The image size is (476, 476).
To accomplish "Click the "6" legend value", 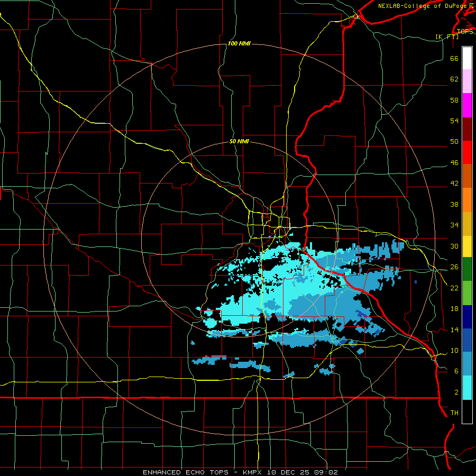I will tap(456, 372).
